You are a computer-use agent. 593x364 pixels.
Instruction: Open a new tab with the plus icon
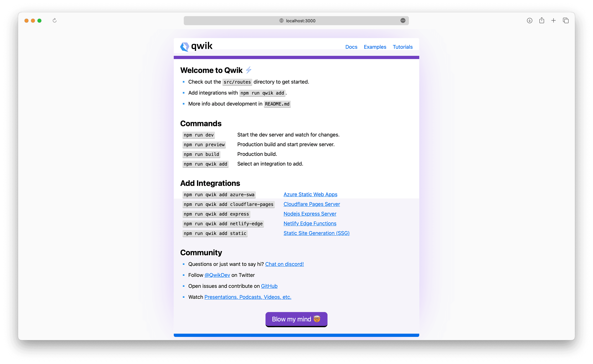point(553,20)
